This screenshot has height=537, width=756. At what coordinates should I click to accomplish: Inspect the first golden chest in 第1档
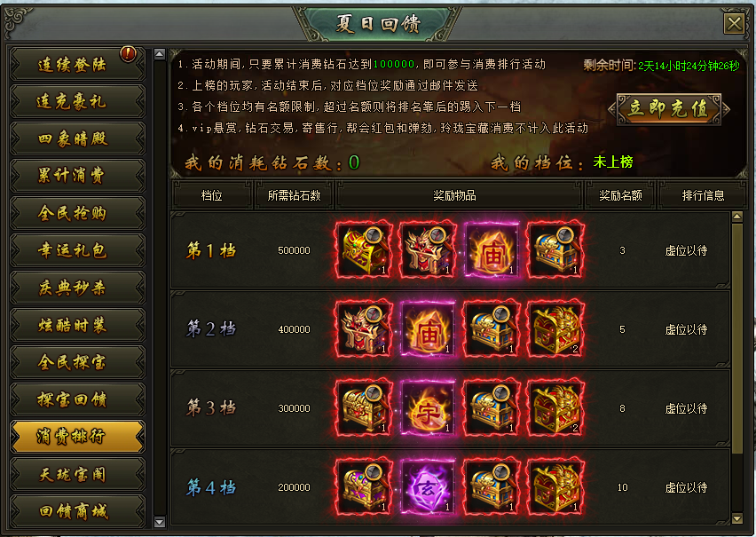click(364, 250)
